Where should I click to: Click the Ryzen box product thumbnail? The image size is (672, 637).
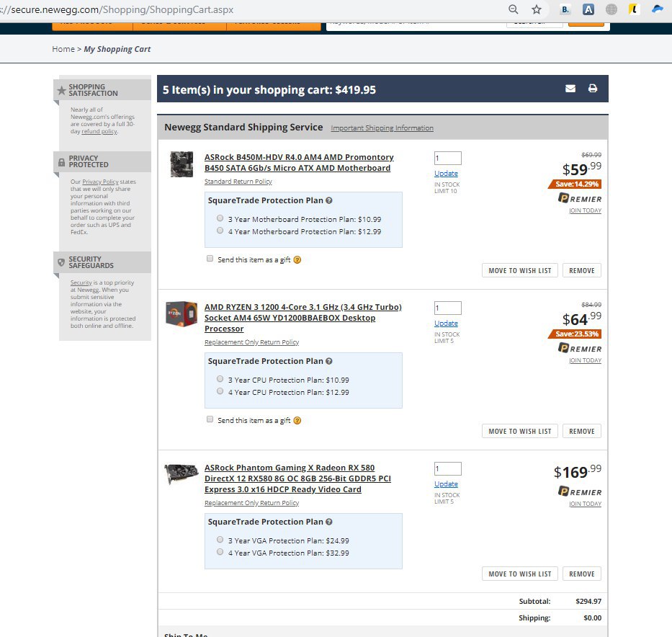[182, 313]
